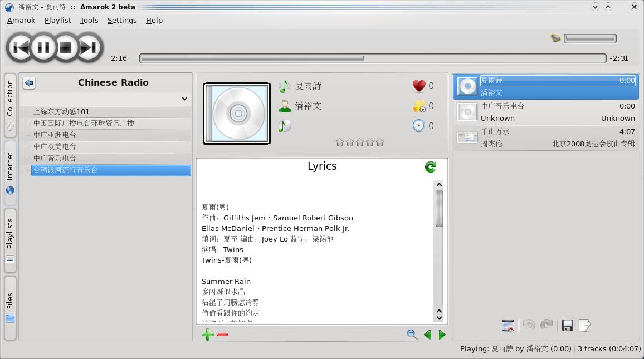This screenshot has width=644, height=359.
Task: Switch to the Collection sidebar tab
Action: point(10,105)
